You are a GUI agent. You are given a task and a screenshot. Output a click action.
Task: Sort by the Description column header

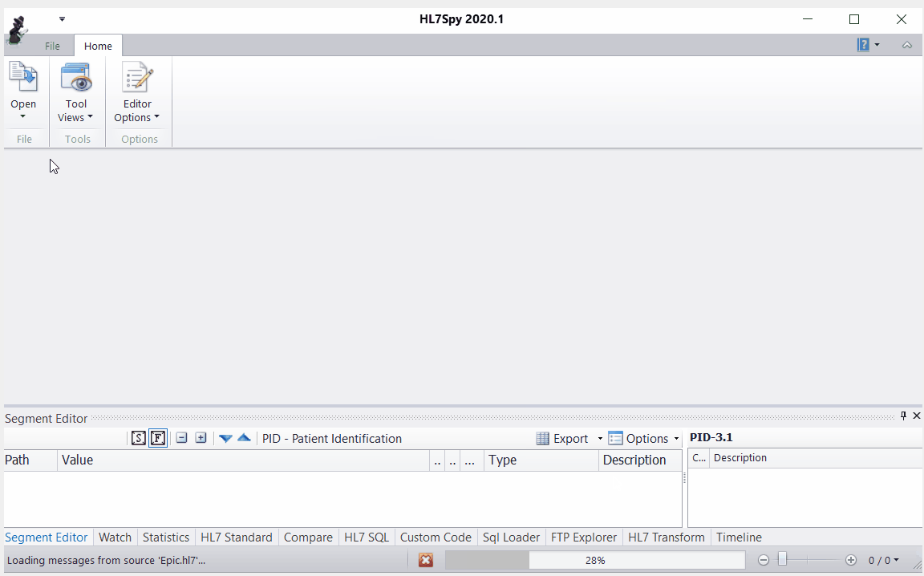click(640, 460)
